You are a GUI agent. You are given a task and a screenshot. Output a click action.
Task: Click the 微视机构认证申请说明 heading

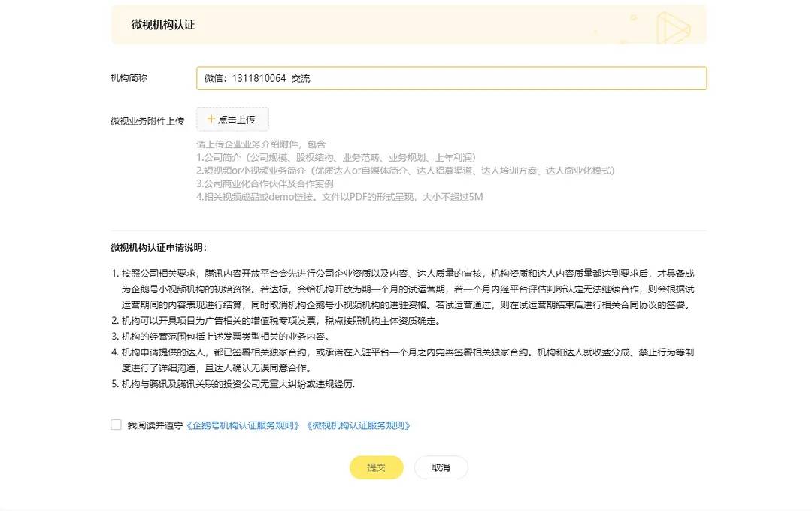[x=159, y=248]
